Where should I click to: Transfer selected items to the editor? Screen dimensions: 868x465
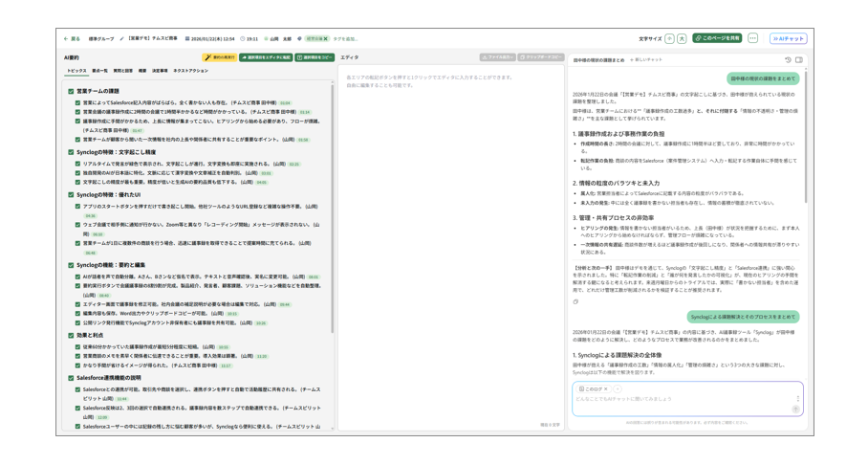tap(266, 57)
